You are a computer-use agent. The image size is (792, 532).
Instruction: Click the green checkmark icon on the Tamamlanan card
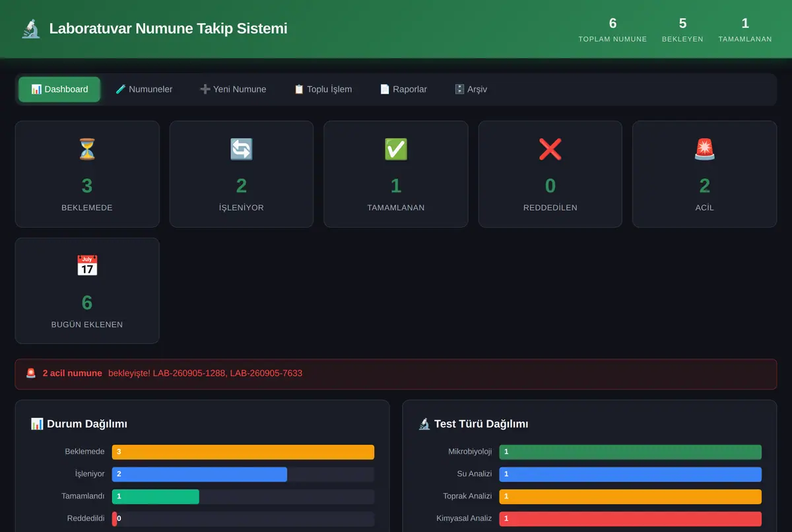click(396, 150)
